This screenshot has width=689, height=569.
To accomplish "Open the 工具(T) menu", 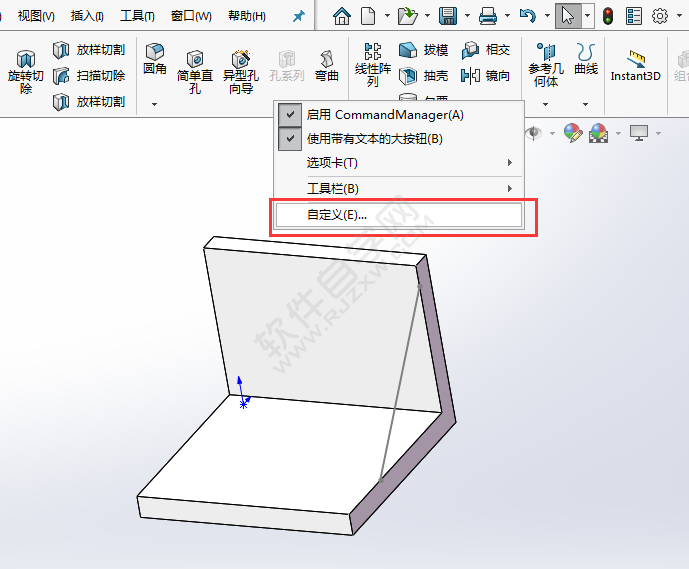I will tap(137, 17).
